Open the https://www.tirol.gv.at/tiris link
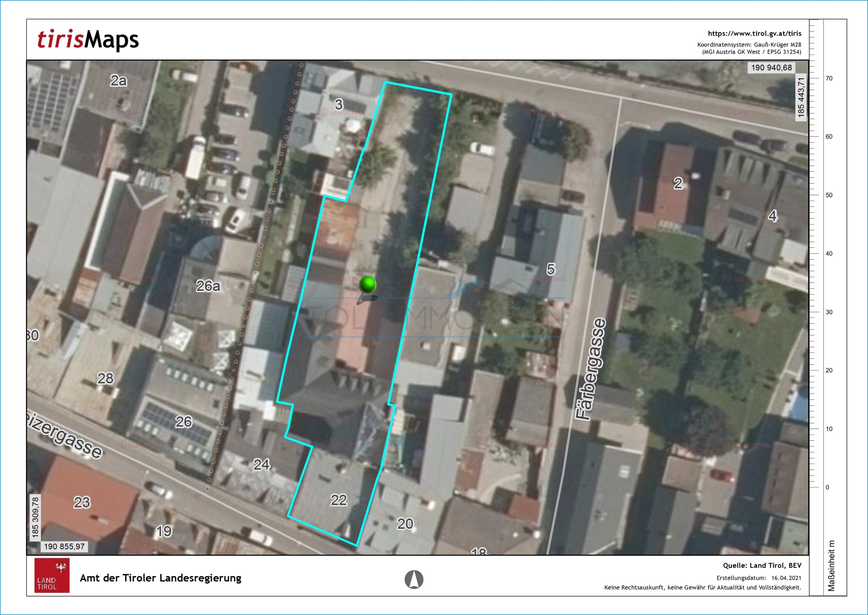The height and width of the screenshot is (615, 868). 754,33
